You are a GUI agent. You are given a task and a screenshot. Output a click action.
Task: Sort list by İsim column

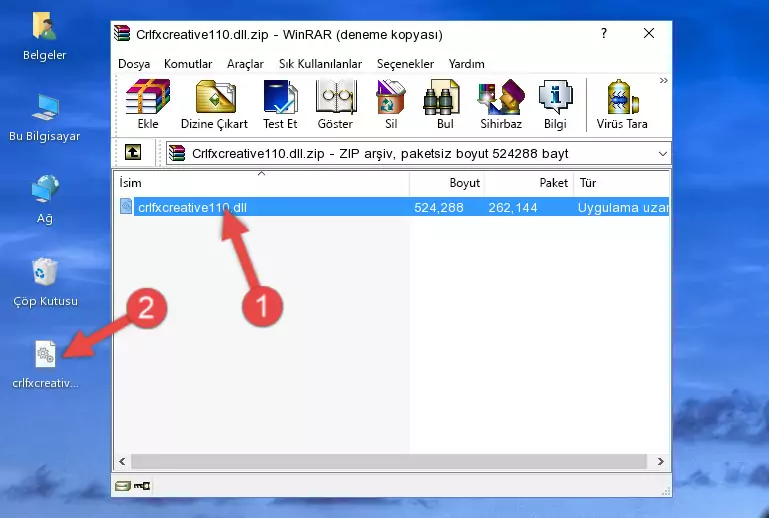click(262, 183)
